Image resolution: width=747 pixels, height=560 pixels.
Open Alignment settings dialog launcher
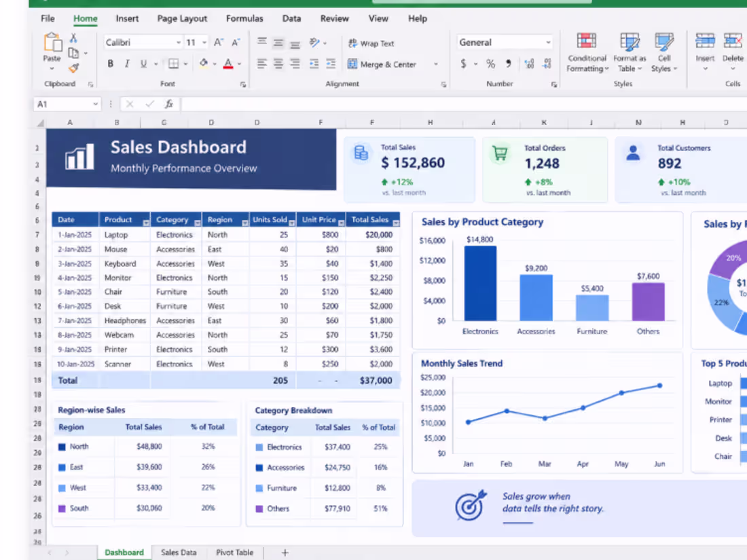443,84
